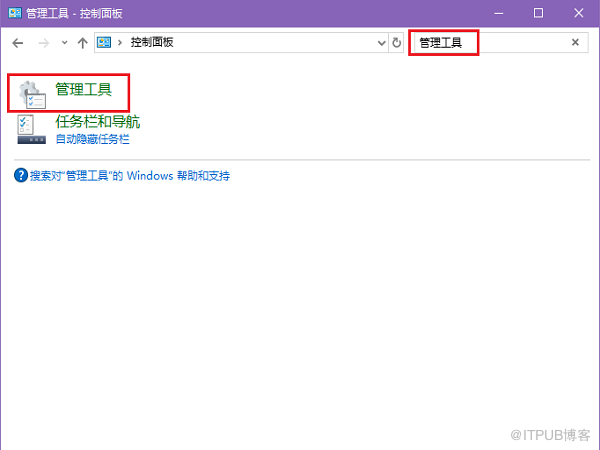Click the 任务栏和导航 icon
The height and width of the screenshot is (450, 600).
pyautogui.click(x=32, y=130)
